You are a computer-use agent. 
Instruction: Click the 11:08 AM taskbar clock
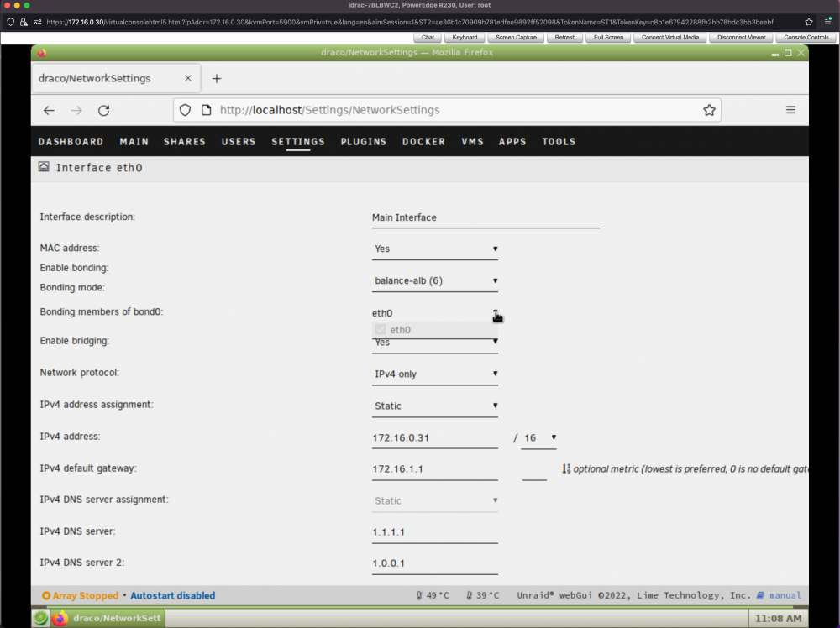pyautogui.click(x=778, y=619)
